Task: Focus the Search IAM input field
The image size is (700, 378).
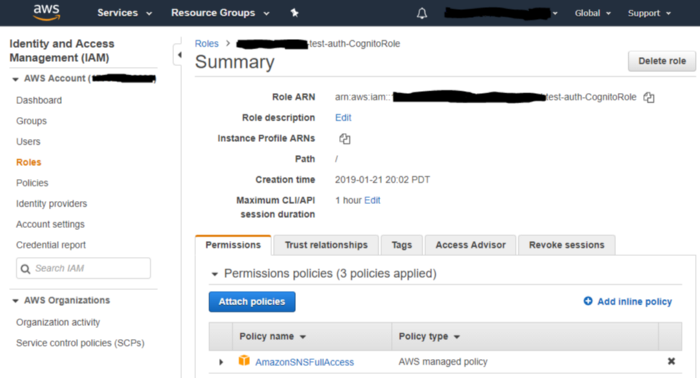Action: [x=83, y=268]
